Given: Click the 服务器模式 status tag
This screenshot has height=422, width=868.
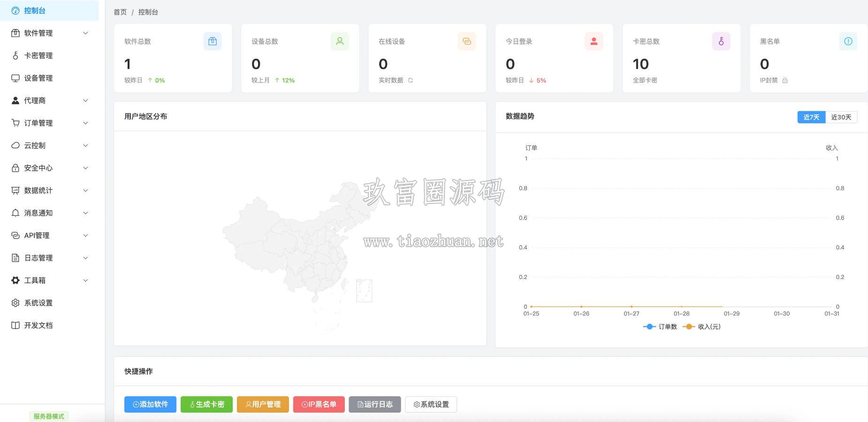Looking at the screenshot, I should pos(49,416).
